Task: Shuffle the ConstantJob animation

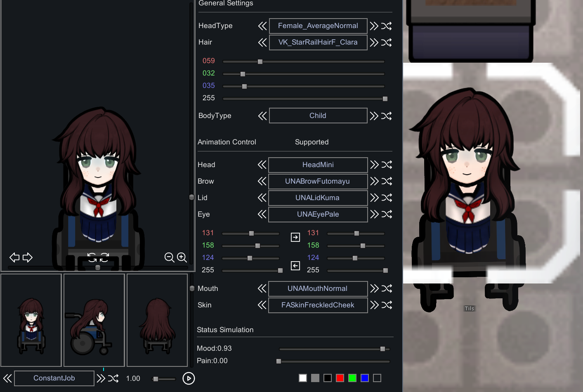Action: (x=113, y=378)
